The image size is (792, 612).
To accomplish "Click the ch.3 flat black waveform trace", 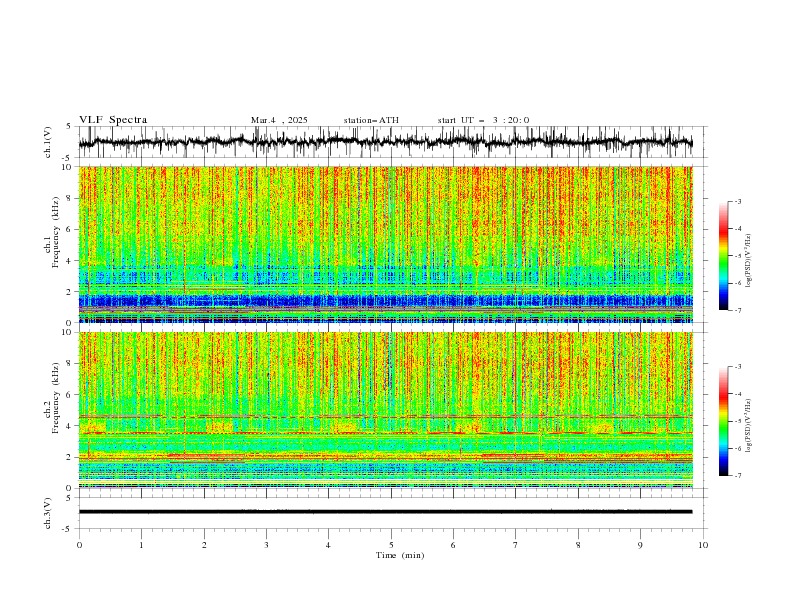I will coord(385,512).
